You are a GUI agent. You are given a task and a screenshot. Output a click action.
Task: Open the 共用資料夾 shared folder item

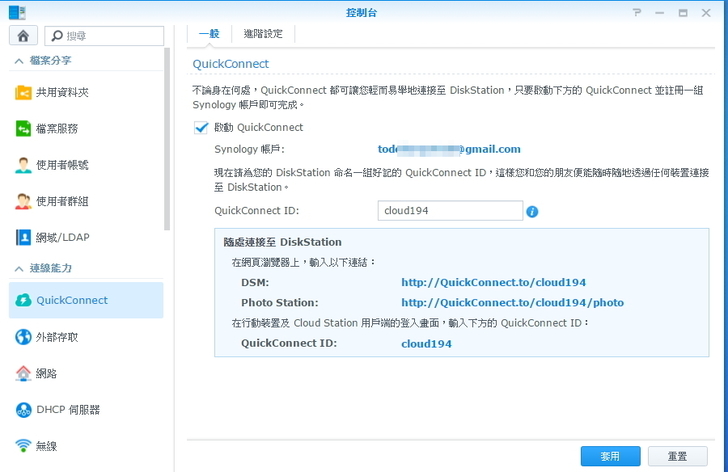coord(61,92)
